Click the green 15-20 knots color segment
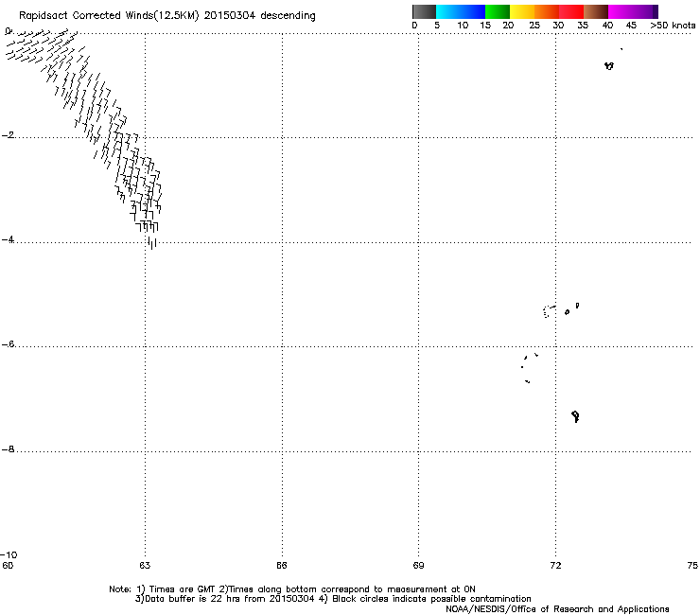The image size is (700, 615). [x=498, y=11]
